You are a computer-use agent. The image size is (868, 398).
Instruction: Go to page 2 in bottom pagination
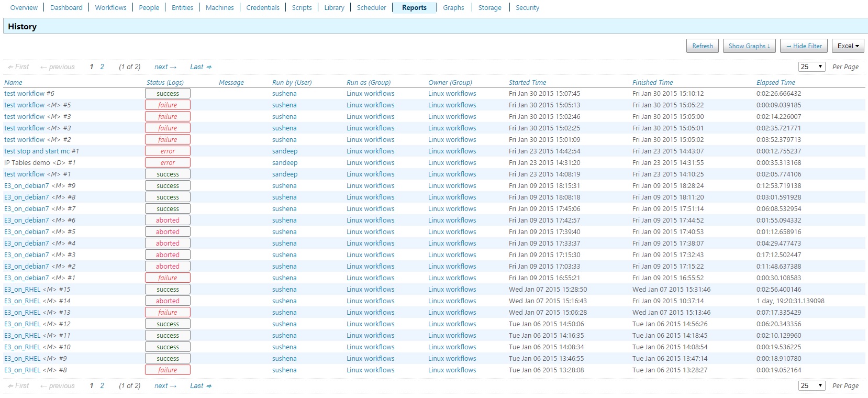(102, 385)
